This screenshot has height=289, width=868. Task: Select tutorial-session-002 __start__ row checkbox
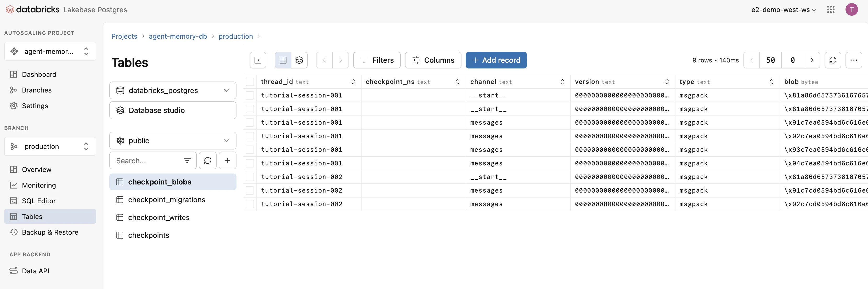(x=250, y=177)
